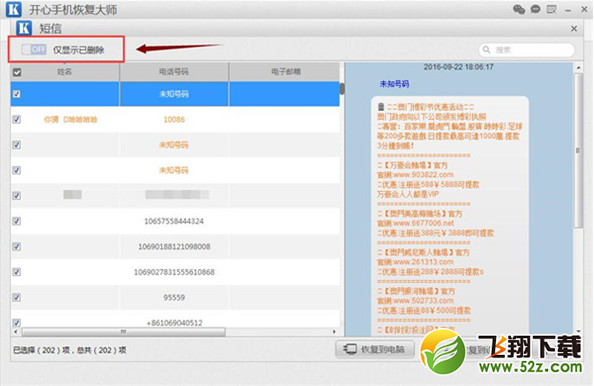Click the 电子邮箱 column header
This screenshot has height=386, width=594.
286,72
